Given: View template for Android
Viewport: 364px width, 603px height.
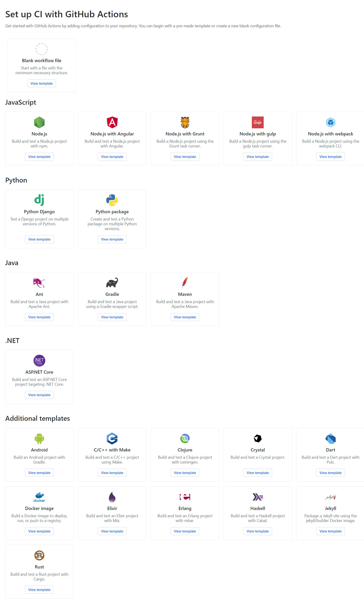Looking at the screenshot, I should point(39,473).
